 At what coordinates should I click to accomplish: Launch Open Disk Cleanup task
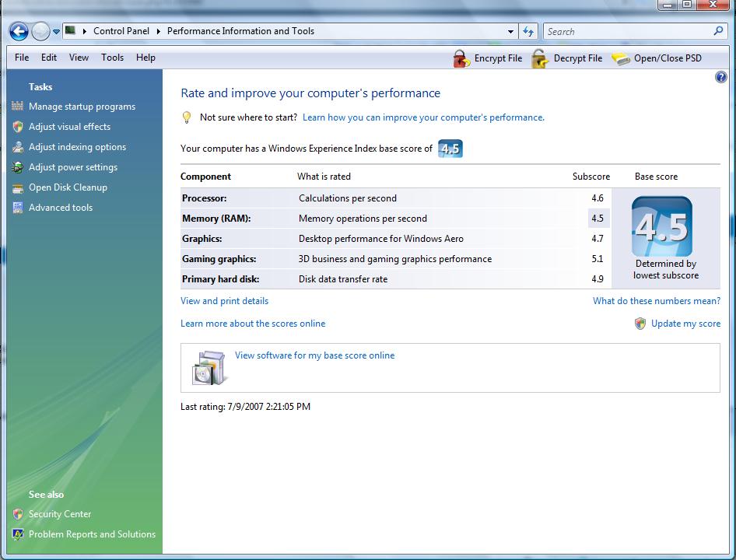coord(68,187)
